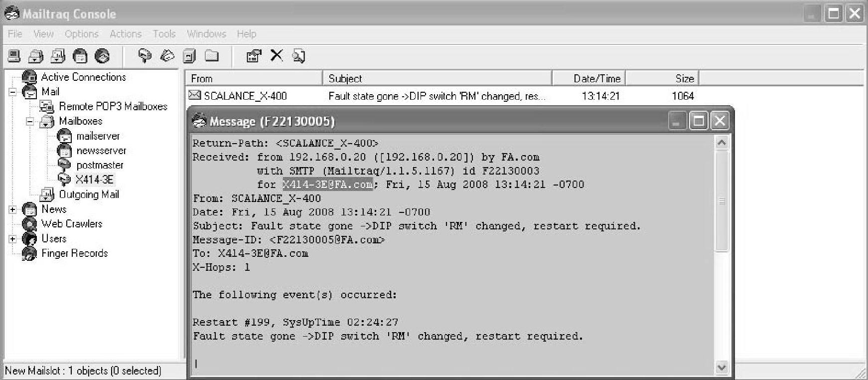Click the spider web globe toolbar icon
This screenshot has height=380, width=868.
pyautogui.click(x=103, y=56)
